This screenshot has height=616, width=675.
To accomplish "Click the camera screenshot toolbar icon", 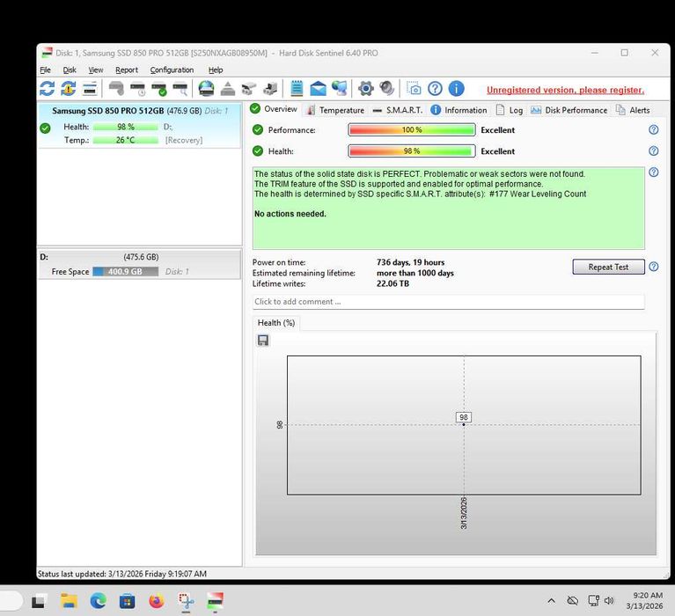I will (x=414, y=89).
